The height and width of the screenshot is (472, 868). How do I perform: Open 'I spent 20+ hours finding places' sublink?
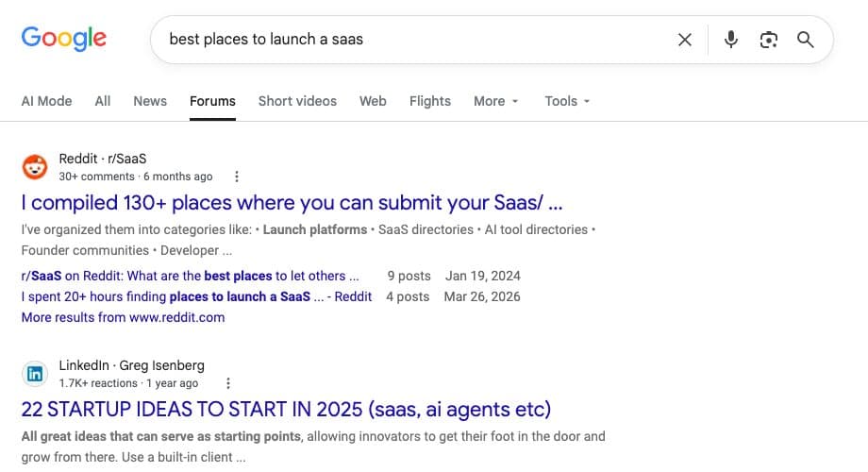(196, 297)
